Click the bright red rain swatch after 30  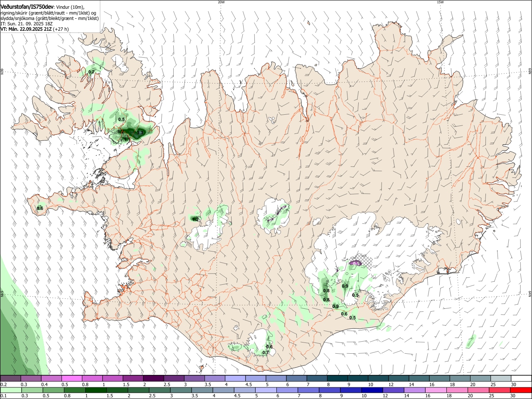coord(520,390)
